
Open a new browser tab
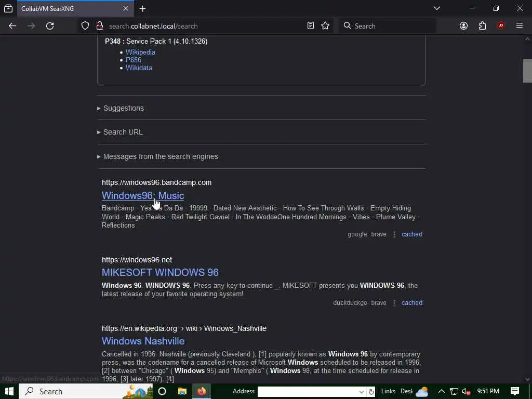click(x=143, y=8)
